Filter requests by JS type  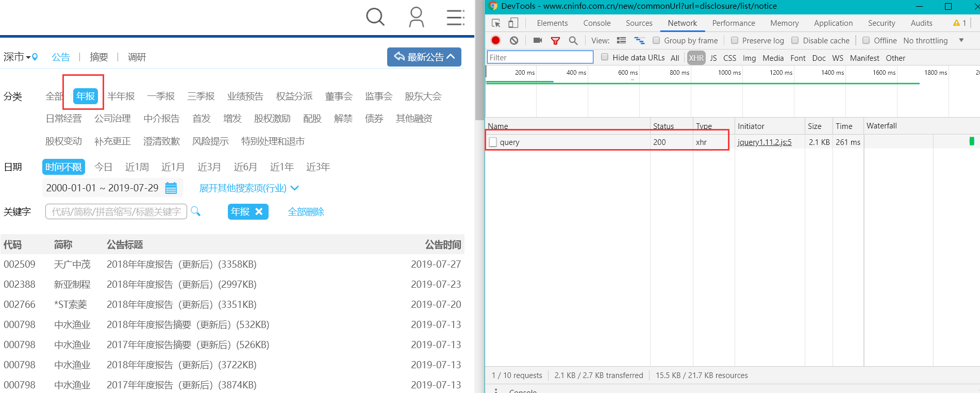click(713, 58)
